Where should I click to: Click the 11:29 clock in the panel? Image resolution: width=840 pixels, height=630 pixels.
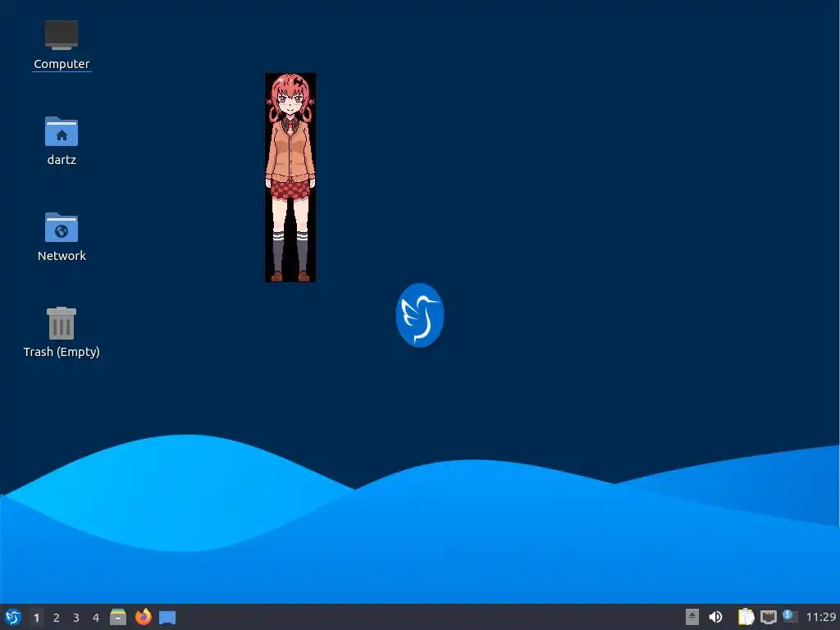pos(820,617)
